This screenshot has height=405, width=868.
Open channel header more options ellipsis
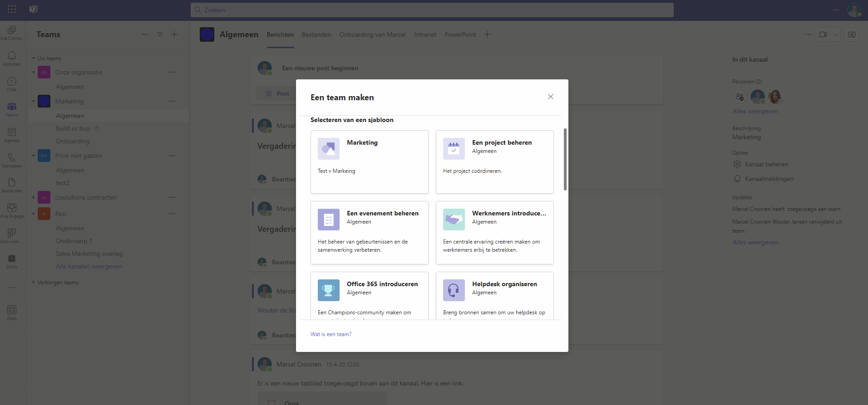(x=809, y=34)
